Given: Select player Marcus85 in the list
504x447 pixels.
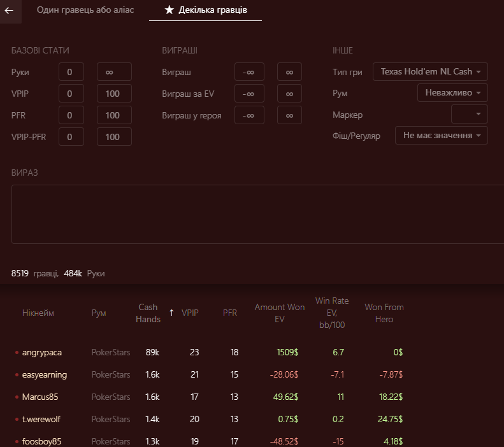Looking at the screenshot, I should [x=40, y=397].
